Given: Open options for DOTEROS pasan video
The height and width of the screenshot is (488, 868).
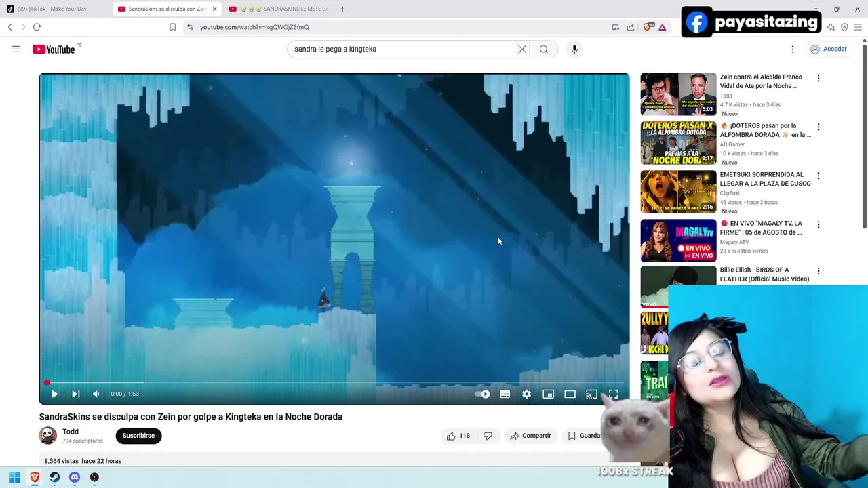Looking at the screenshot, I should point(818,127).
